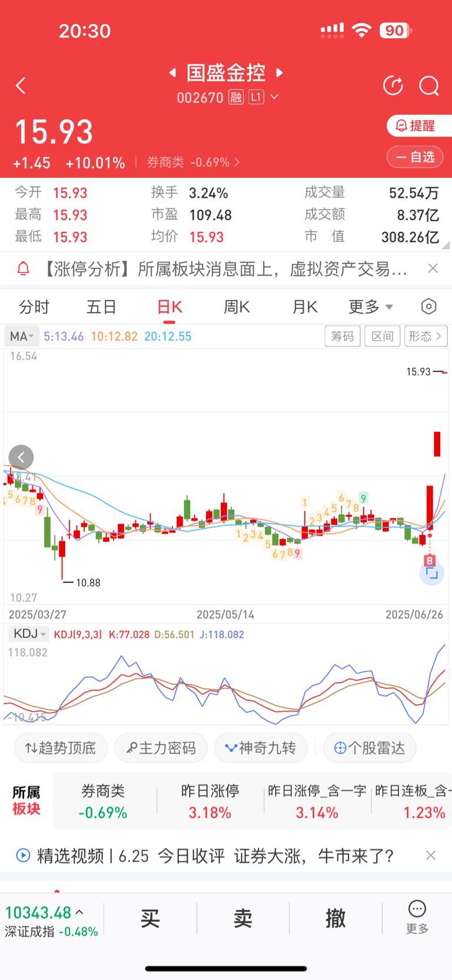Tap 成交额 value 8.37亿
The image size is (452, 980).
pos(418,215)
